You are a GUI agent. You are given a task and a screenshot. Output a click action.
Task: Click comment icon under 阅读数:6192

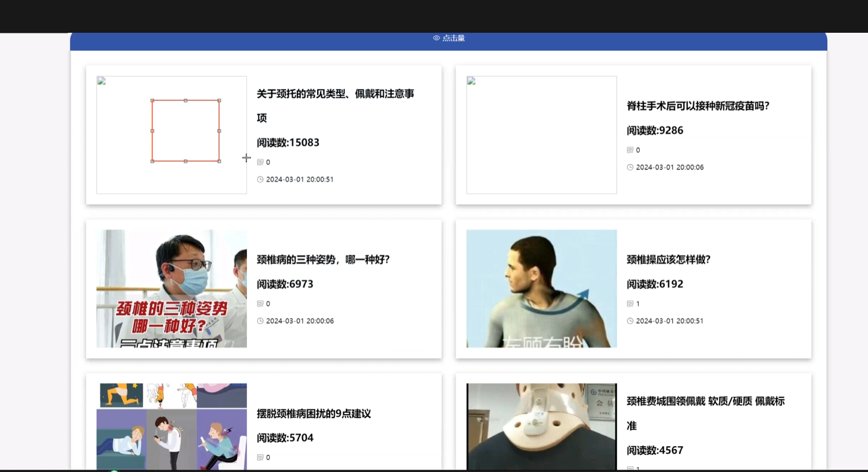point(630,304)
